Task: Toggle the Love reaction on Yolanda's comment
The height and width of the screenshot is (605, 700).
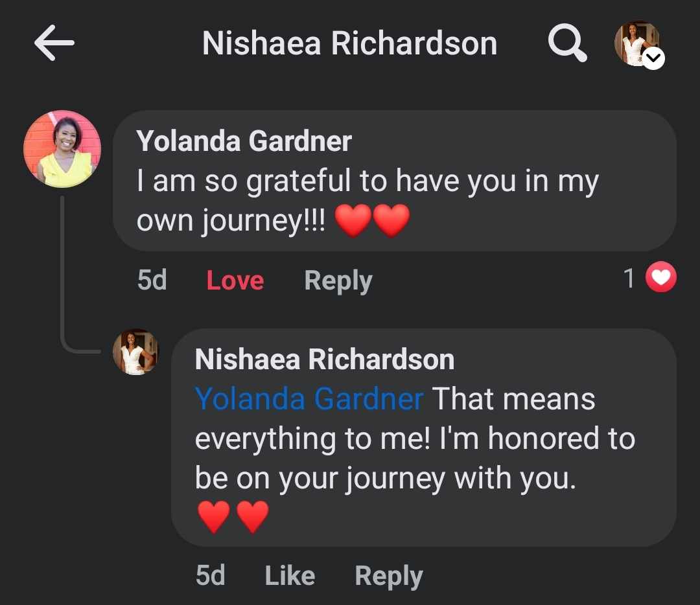Action: [x=235, y=280]
